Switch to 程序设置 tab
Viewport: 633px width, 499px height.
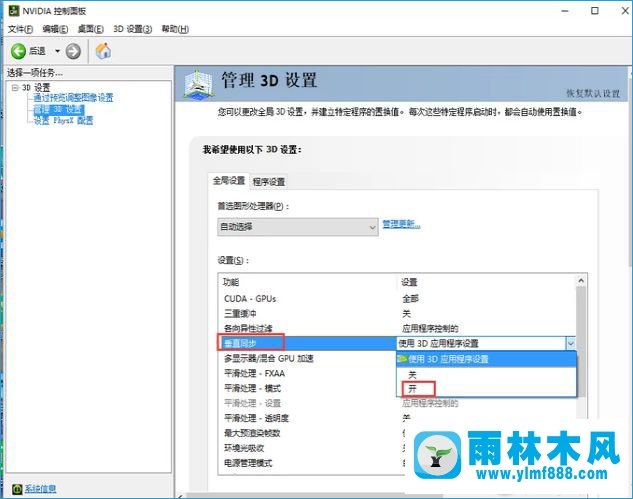pyautogui.click(x=269, y=182)
